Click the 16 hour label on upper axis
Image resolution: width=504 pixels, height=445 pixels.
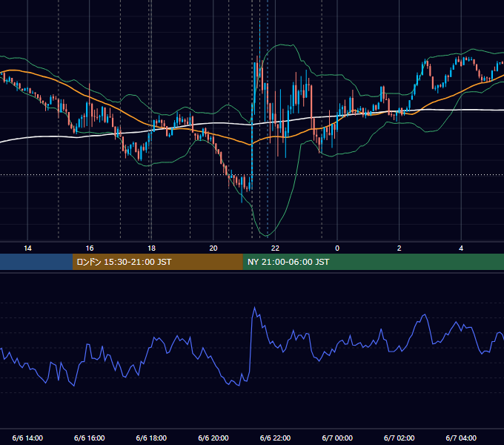coord(90,248)
